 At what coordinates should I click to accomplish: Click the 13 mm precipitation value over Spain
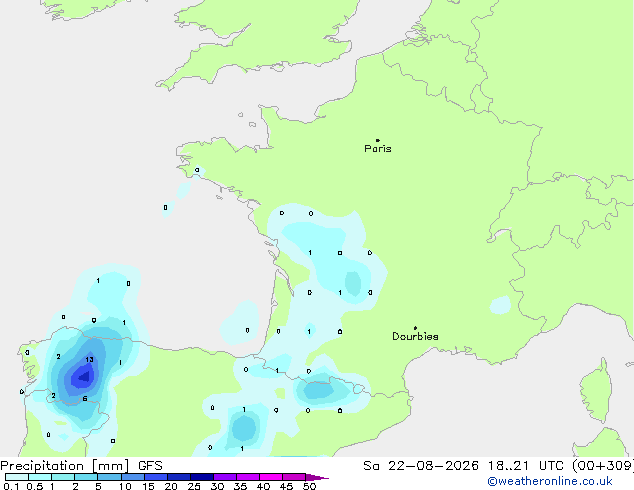(89, 359)
